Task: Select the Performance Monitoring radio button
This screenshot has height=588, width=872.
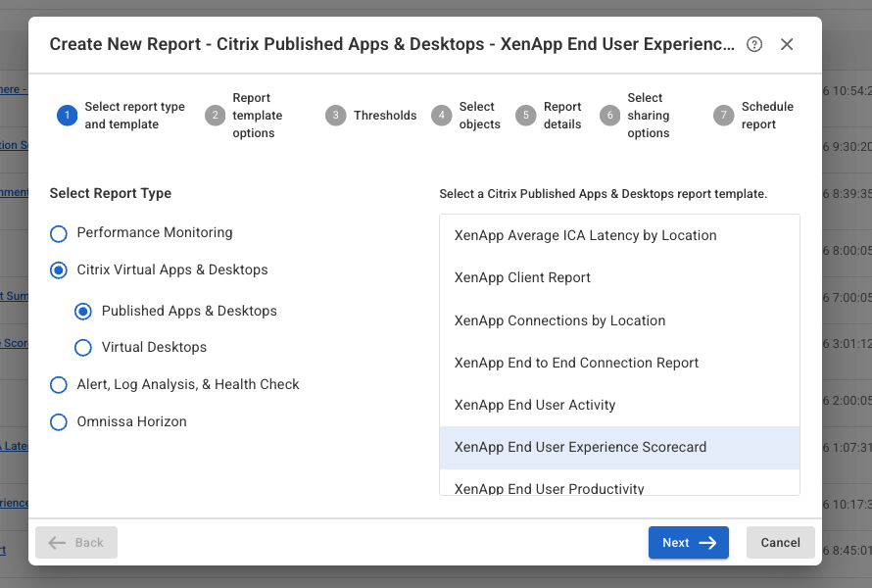Action: click(x=59, y=233)
